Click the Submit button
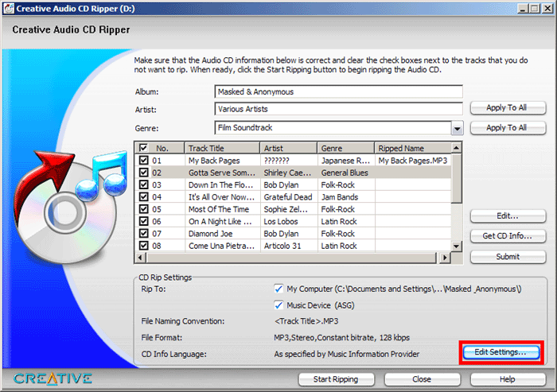This screenshot has width=557, height=392. [x=508, y=257]
